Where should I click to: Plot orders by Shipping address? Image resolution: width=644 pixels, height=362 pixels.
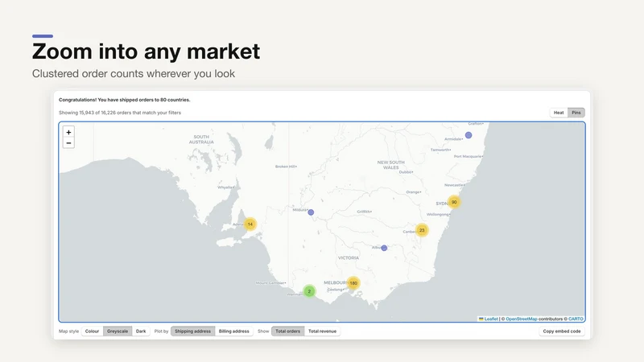[x=192, y=331]
